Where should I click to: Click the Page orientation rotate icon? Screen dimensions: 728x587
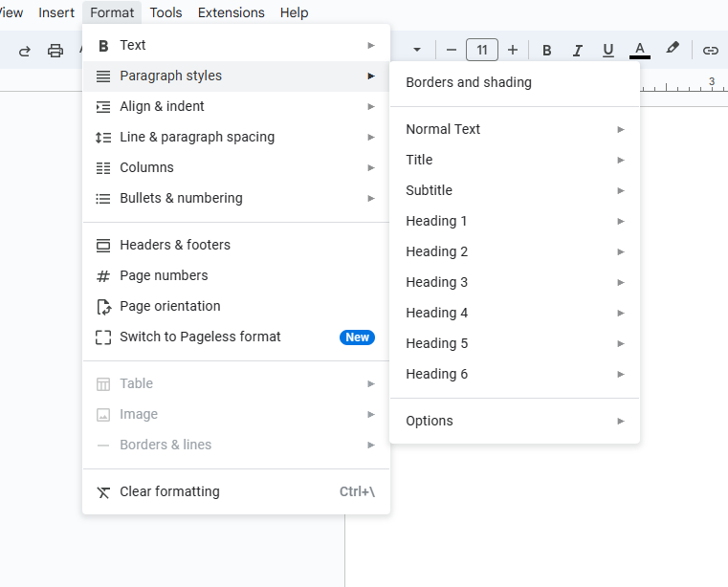click(103, 307)
